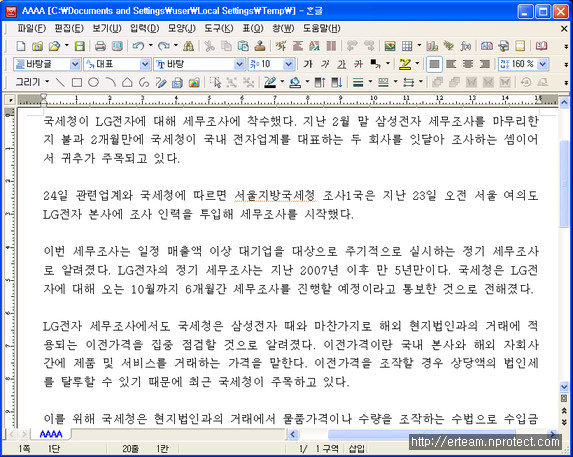
Task: Open the 바탕 font name dropdown
Action: tap(239, 64)
